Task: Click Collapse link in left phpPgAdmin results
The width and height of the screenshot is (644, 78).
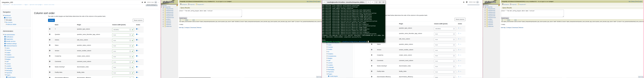Action: (x=187, y=28)
